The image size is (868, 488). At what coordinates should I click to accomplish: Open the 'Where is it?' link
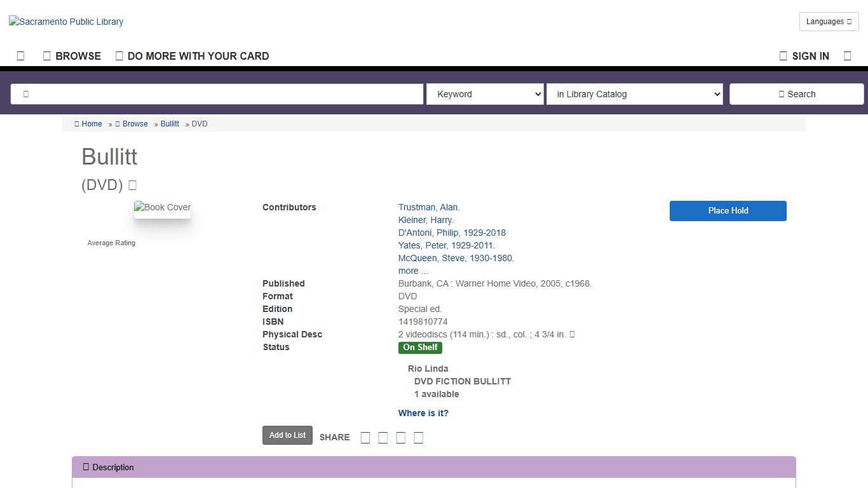point(423,413)
